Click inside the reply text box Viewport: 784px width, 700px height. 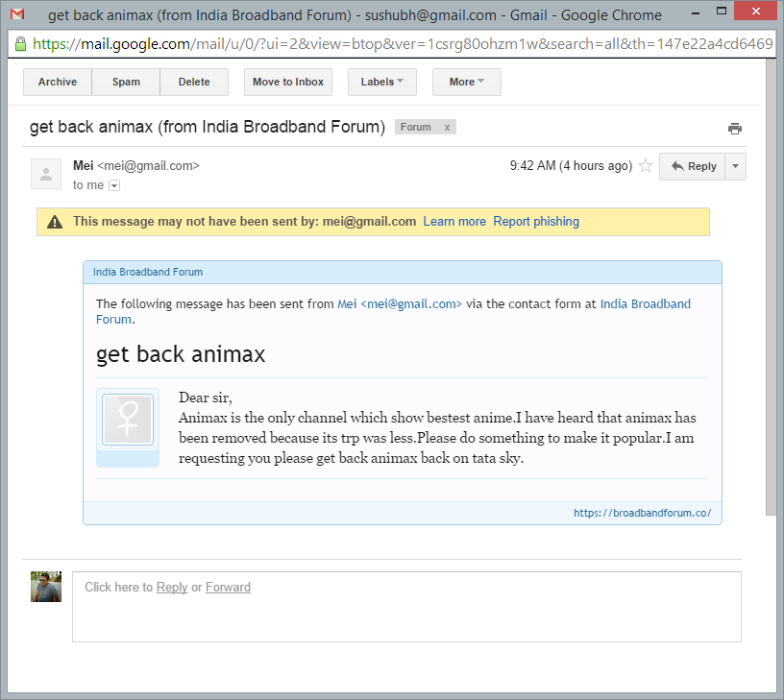coord(406,615)
